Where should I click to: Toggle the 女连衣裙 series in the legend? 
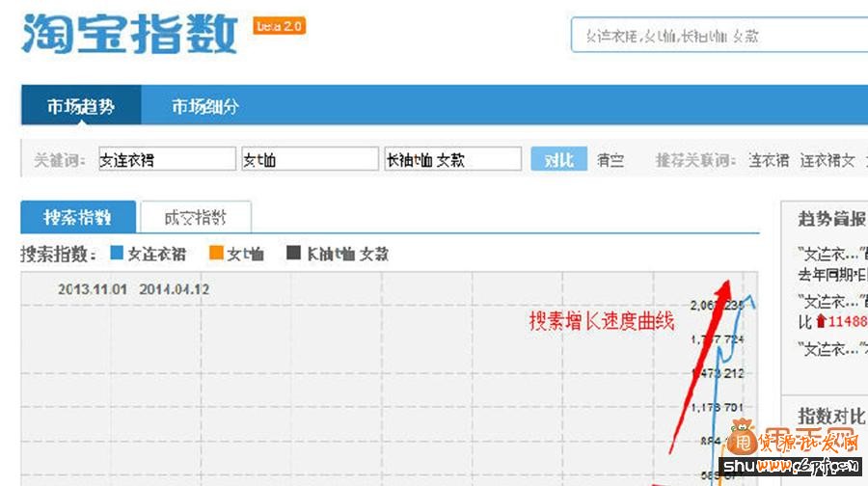tap(157, 255)
